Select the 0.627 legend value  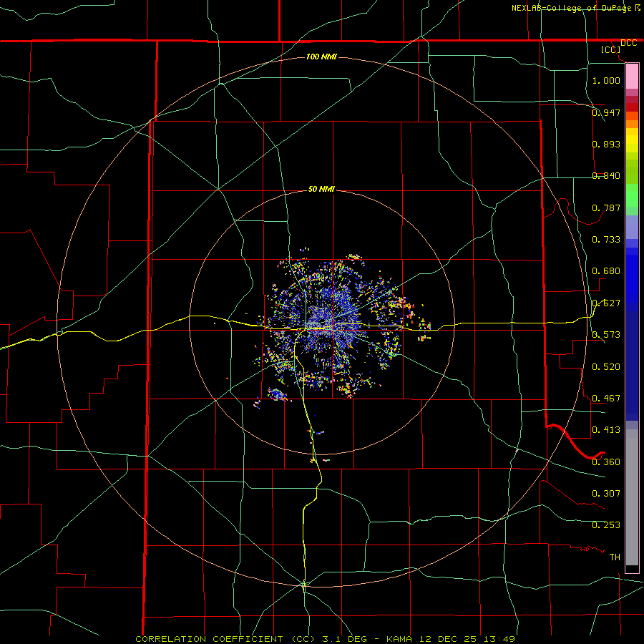(606, 303)
